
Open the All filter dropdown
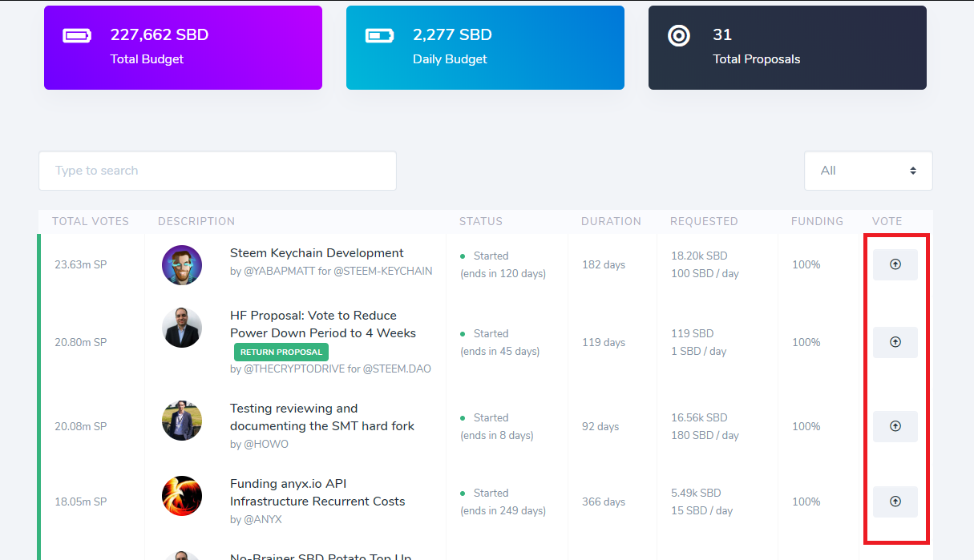[x=868, y=171]
